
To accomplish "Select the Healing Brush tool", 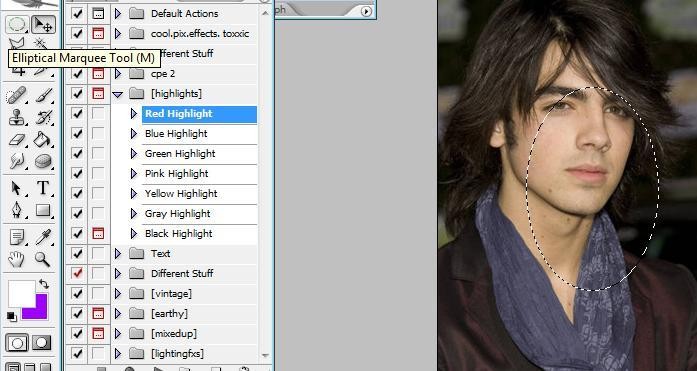I will click(16, 96).
